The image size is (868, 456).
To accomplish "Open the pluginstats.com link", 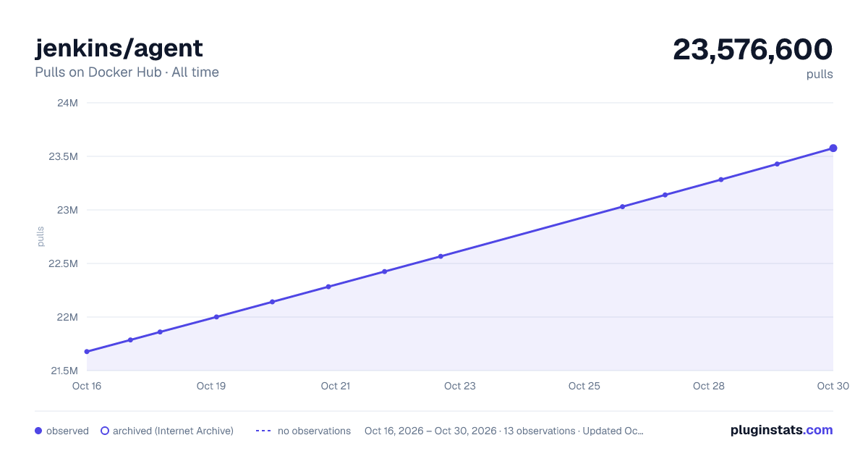I will (x=782, y=430).
